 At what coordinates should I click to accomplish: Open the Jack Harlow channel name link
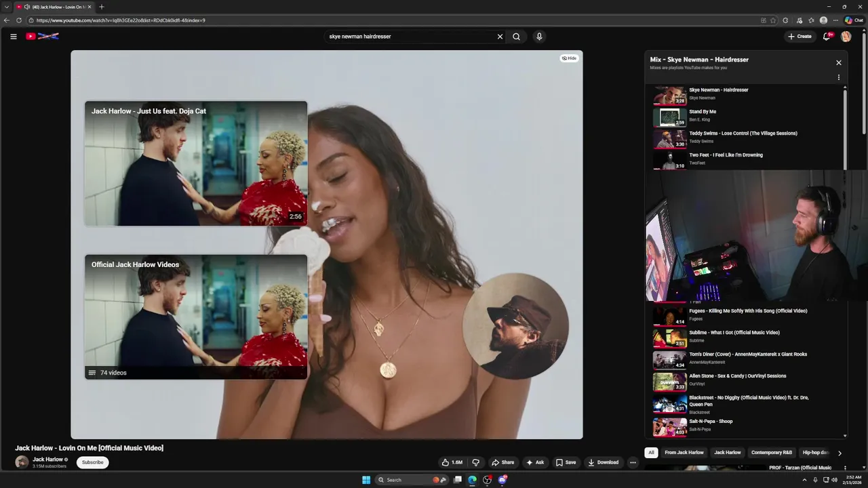click(47, 459)
